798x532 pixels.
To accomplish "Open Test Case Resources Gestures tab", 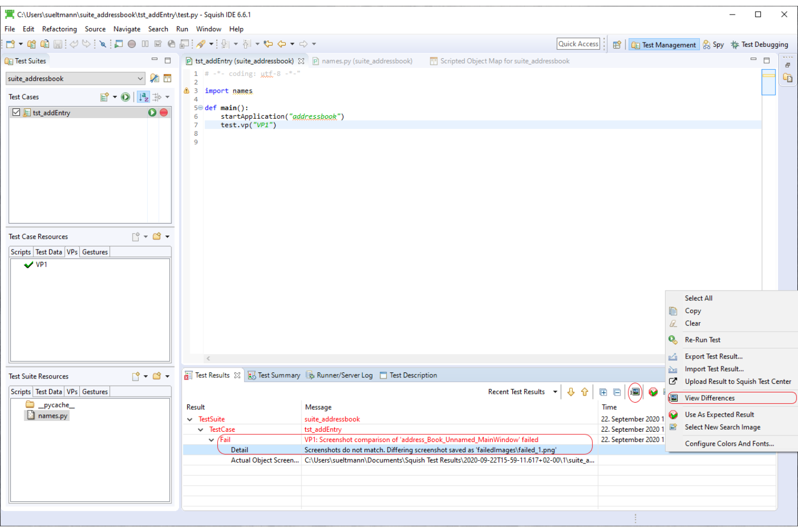I will tap(95, 252).
